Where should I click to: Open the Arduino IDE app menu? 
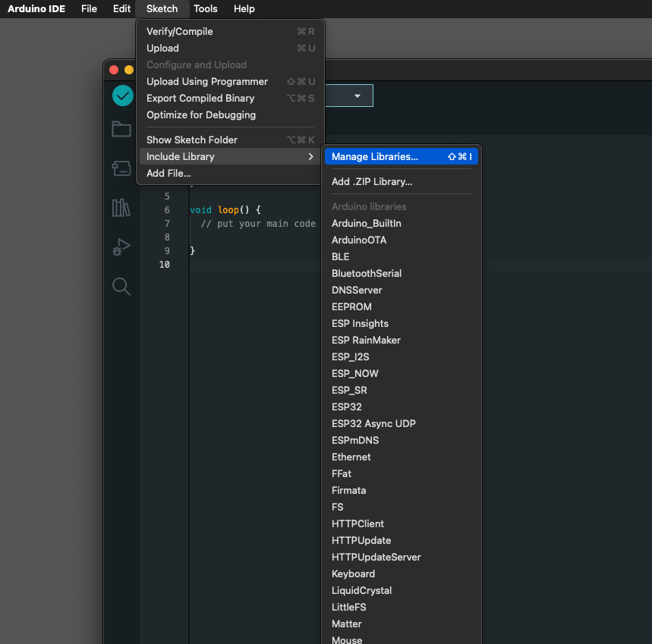36,9
